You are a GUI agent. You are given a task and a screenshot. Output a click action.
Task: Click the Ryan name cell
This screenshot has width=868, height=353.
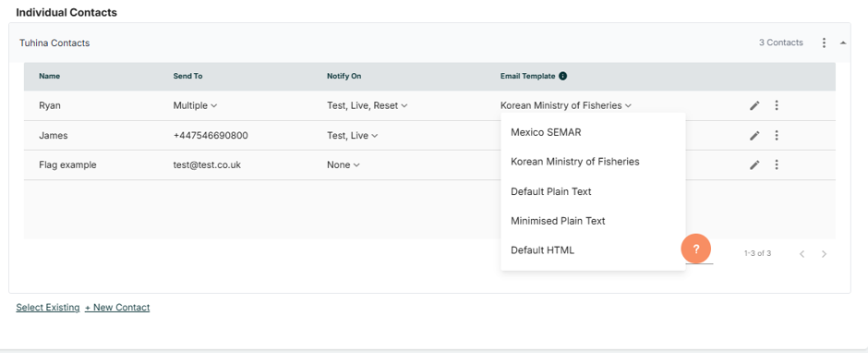[50, 105]
